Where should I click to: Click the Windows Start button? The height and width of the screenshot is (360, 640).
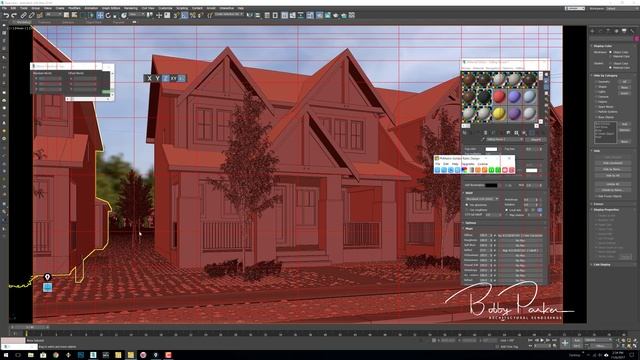pos(5,355)
